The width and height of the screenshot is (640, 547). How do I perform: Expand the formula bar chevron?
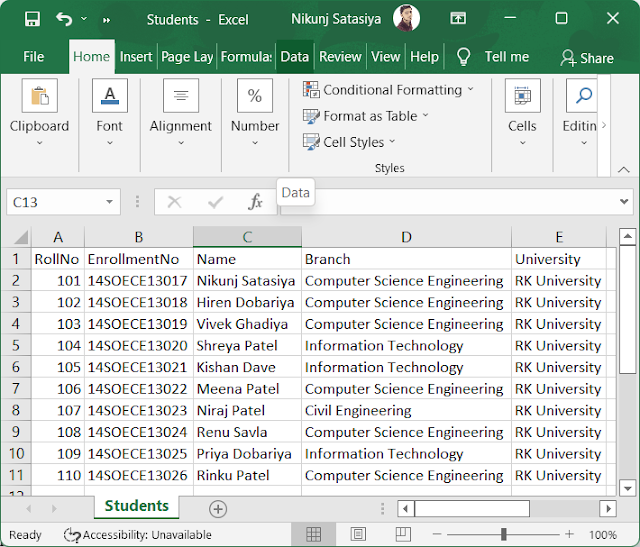[x=624, y=201]
